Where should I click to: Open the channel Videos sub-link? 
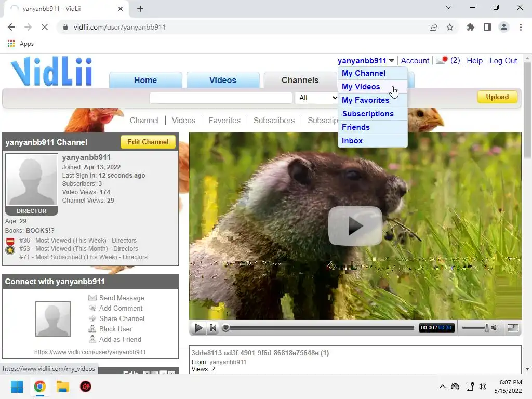(x=183, y=121)
